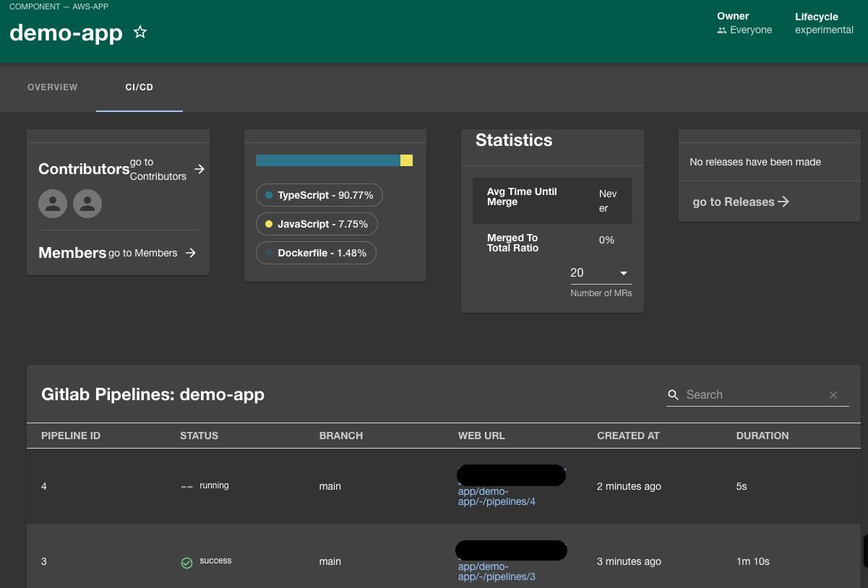Click the 'main' branch cell of pipeline 3

coord(330,561)
